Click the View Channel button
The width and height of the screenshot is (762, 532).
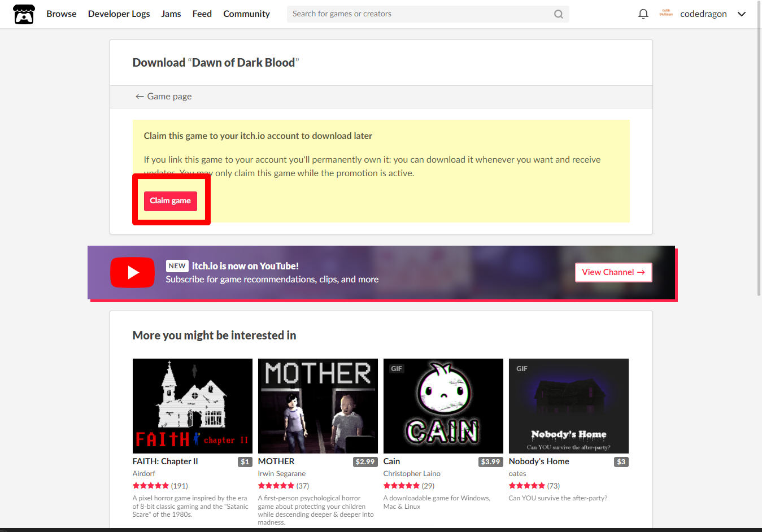[613, 272]
